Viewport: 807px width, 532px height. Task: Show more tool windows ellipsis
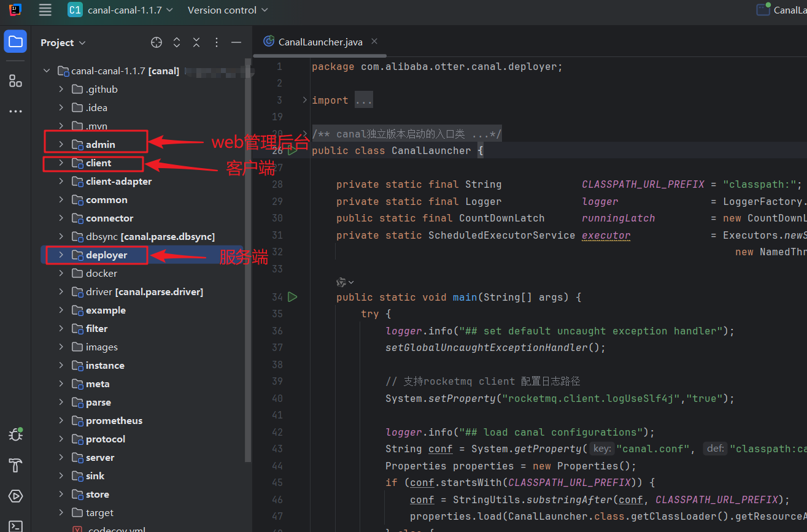[15, 112]
